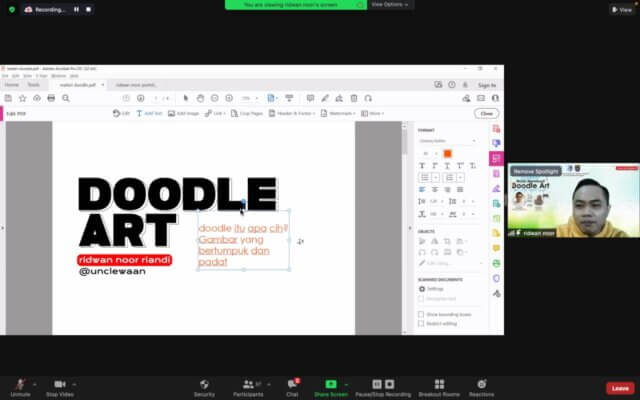Screen dimensions: 640x400
Task: Click the cloud upload icon in Acrobat
Action: click(37, 98)
